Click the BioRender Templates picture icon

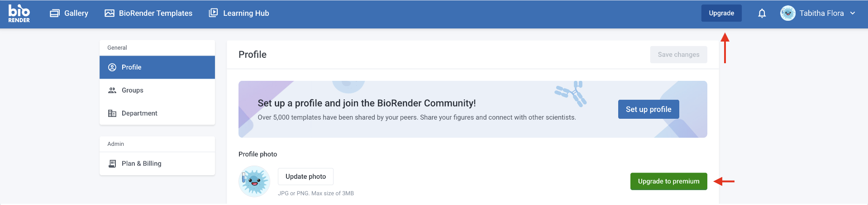110,13
